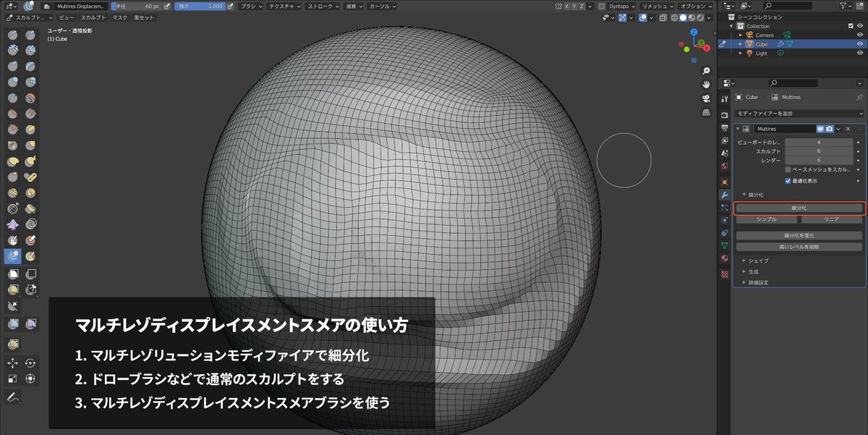Hide the Collection with its eye icon
Screen dimensions: 868x435
click(x=859, y=26)
